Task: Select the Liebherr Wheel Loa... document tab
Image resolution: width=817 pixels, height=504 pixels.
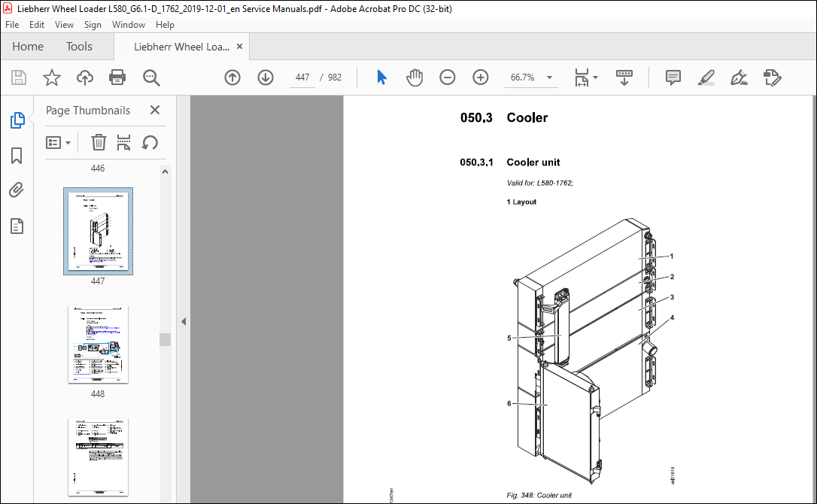Action: tap(181, 47)
